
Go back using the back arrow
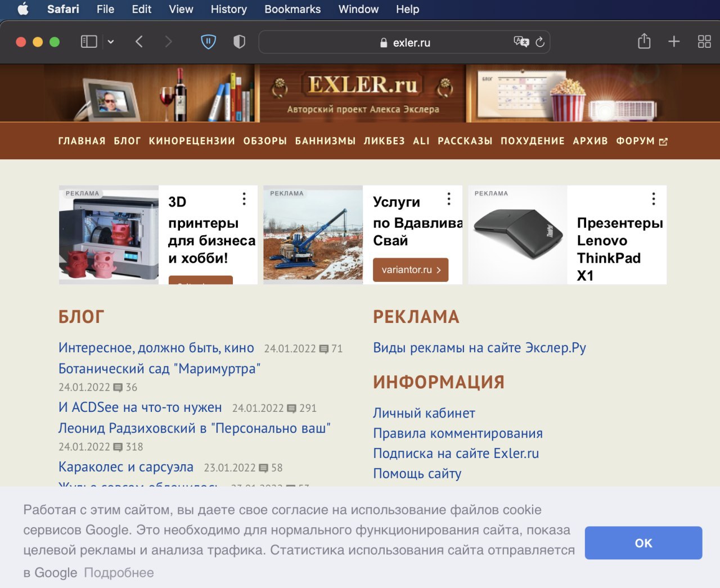coord(139,42)
